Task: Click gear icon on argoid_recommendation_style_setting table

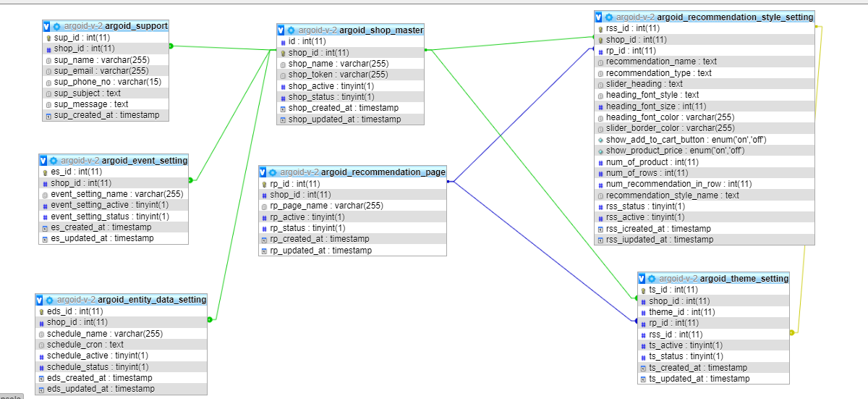Action: point(609,17)
